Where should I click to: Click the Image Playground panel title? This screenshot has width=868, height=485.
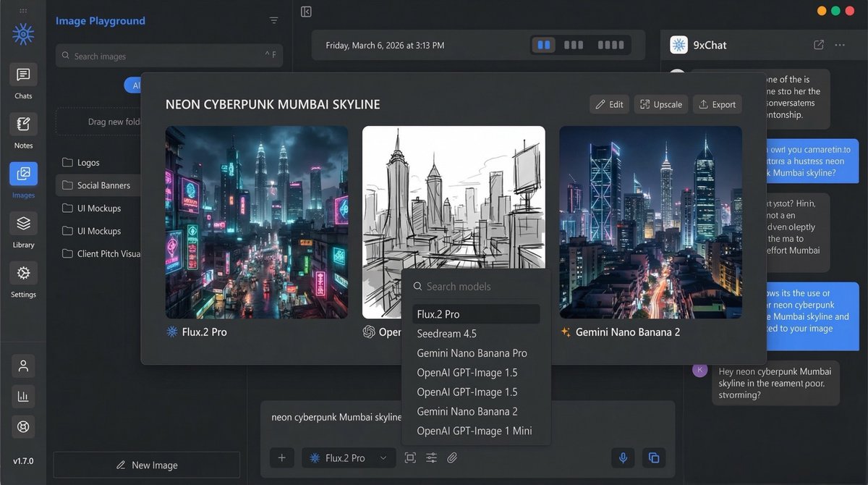click(x=101, y=21)
